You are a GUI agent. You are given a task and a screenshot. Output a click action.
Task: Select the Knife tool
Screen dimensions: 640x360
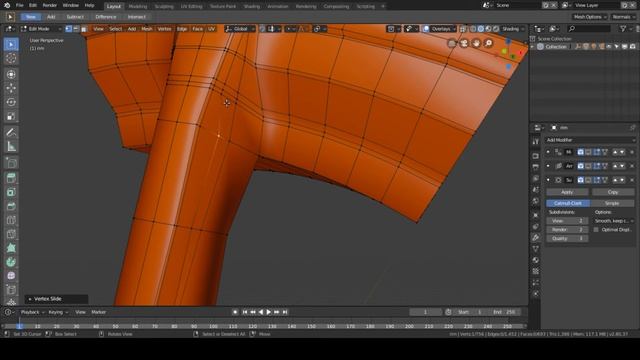point(11,234)
